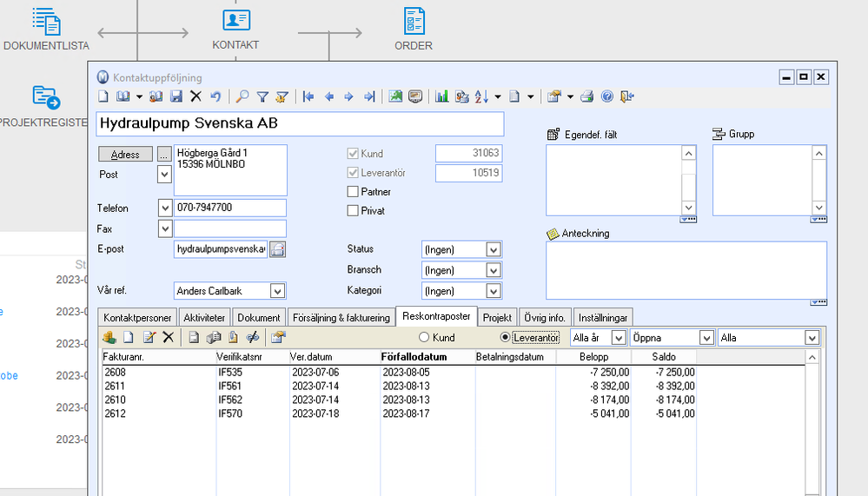Create new contact with blank page icon
The height and width of the screenshot is (496, 868).
coord(103,96)
